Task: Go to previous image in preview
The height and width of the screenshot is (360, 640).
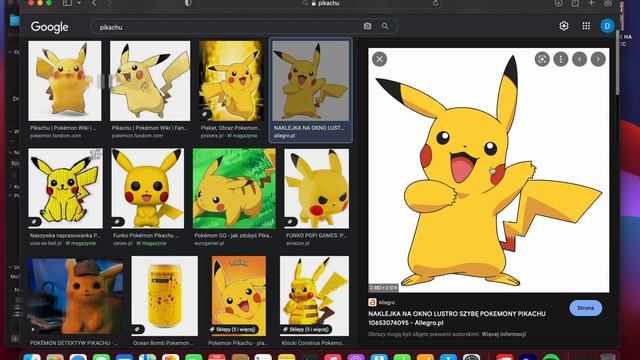Action: point(579,59)
